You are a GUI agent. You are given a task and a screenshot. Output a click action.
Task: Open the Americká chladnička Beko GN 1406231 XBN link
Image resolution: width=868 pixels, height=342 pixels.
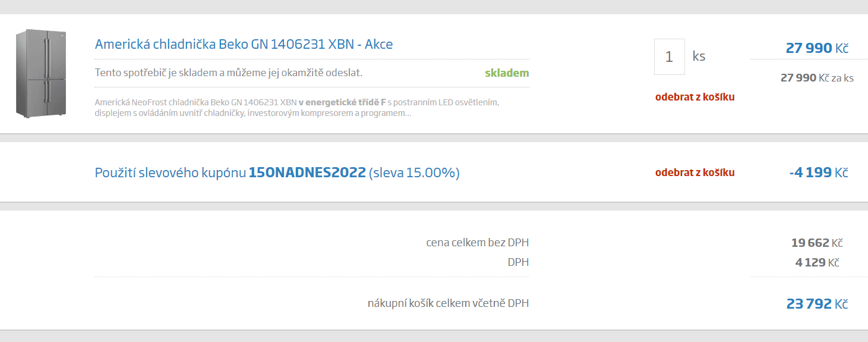click(244, 44)
